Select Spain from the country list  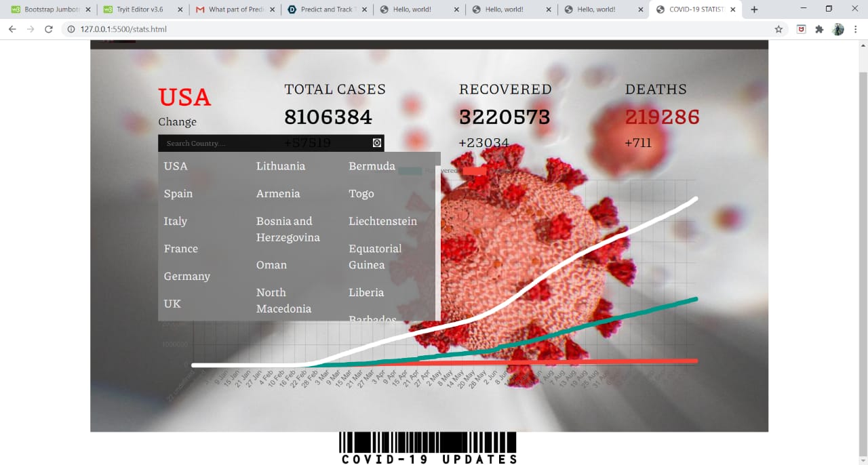click(178, 194)
